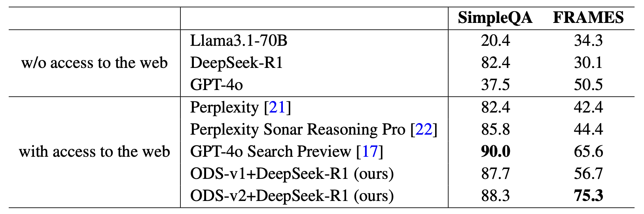
Task: Select the ODS-v1+DeepSeek-R1 (ours) row label
Action: [x=292, y=174]
